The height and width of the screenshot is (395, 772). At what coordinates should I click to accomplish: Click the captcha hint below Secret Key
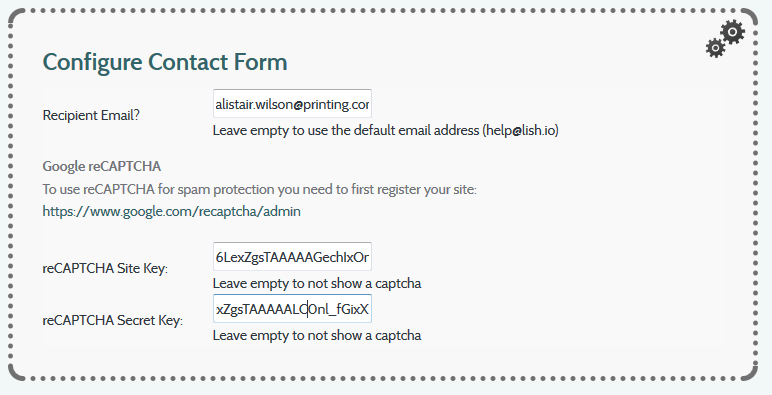[x=317, y=335]
